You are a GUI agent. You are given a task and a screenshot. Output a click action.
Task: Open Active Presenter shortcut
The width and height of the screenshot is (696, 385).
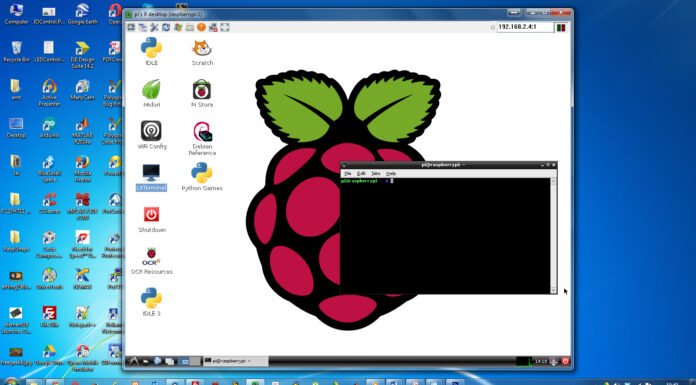(49, 93)
